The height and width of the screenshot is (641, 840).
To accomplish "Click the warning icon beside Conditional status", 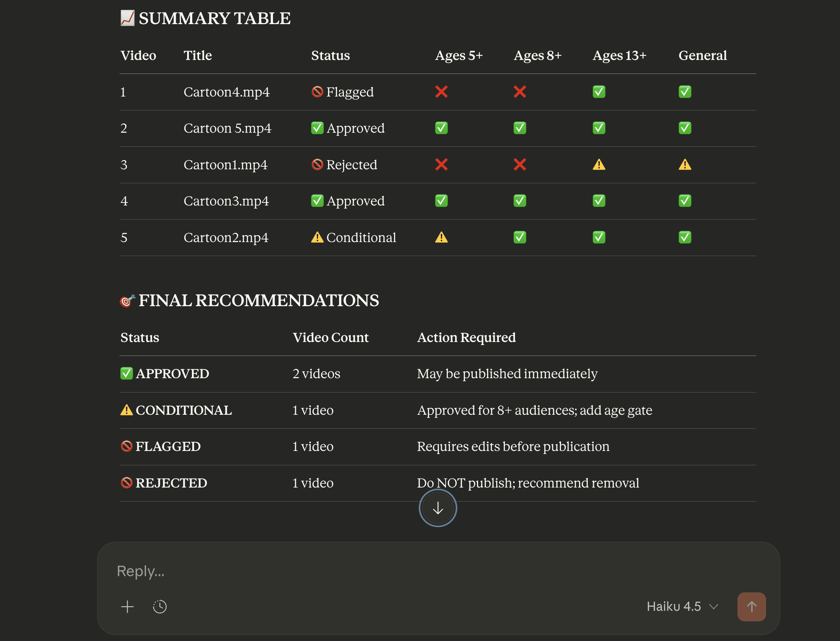I will tap(317, 237).
